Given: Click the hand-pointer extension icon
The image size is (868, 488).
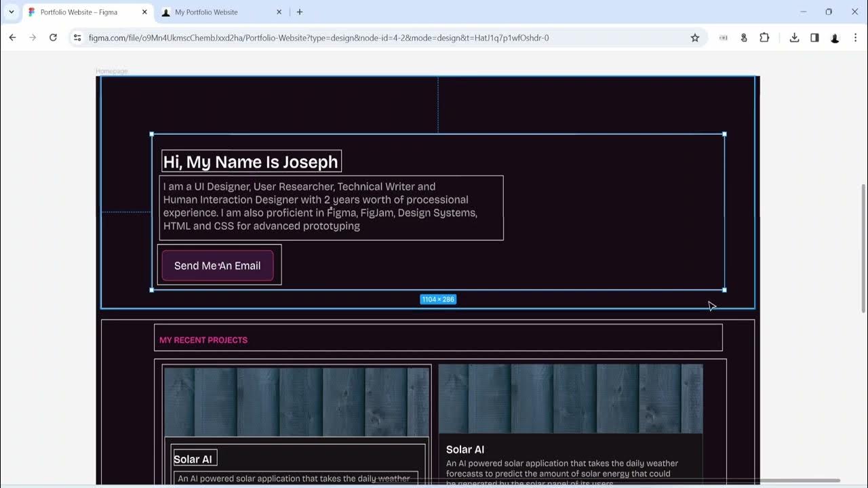Looking at the screenshot, I should click(744, 38).
